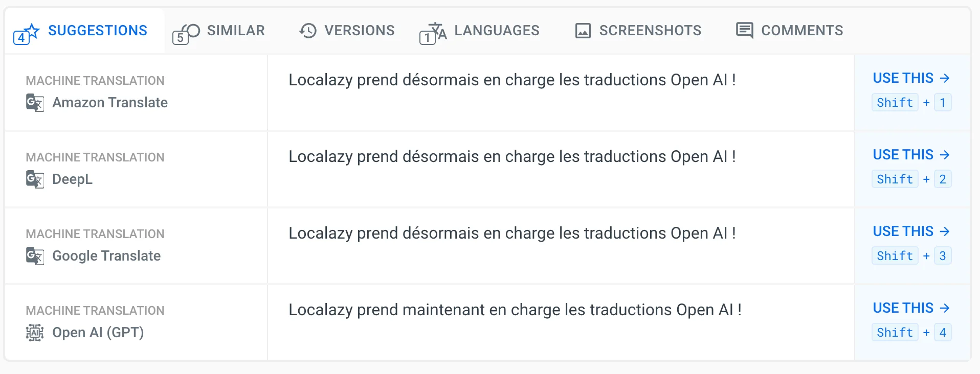The width and height of the screenshot is (980, 374).
Task: Click the DeepL engine icon
Action: [35, 179]
